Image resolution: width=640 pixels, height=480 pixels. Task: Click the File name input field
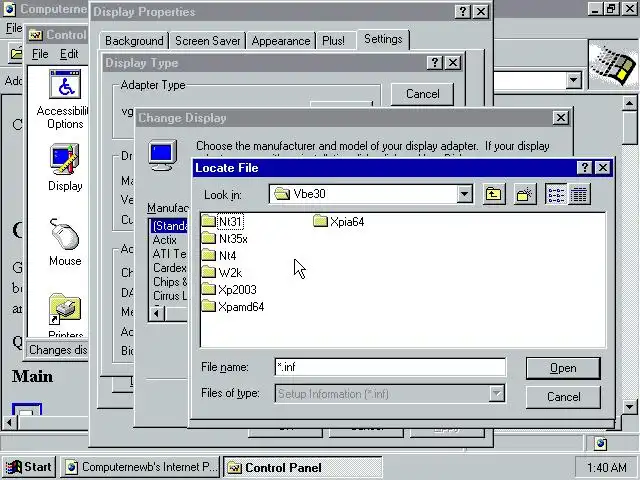[x=390, y=367]
